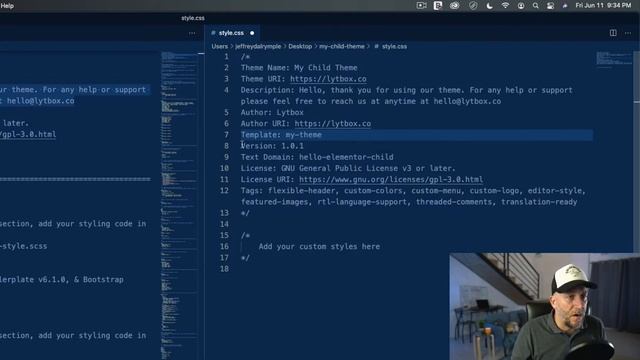Screen dimensions: 640x360
Task: Click the 'Tags: flexible-header' line
Action: click(x=413, y=196)
